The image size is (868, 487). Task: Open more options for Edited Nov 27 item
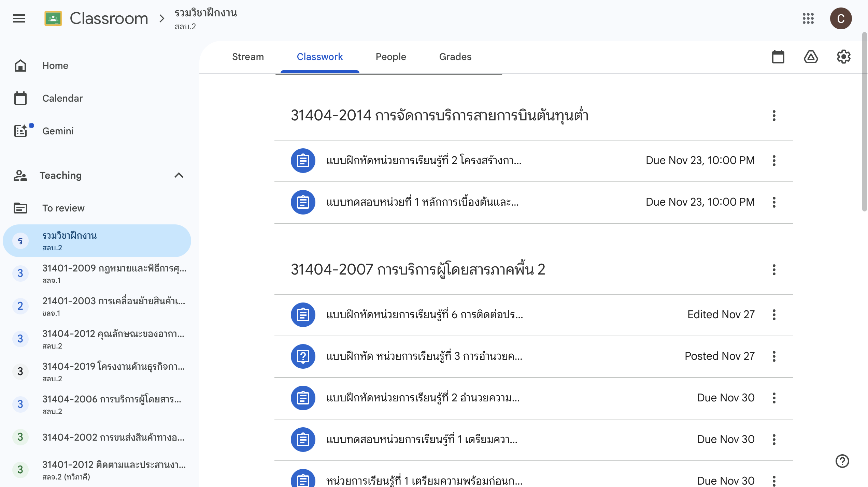pyautogui.click(x=774, y=315)
